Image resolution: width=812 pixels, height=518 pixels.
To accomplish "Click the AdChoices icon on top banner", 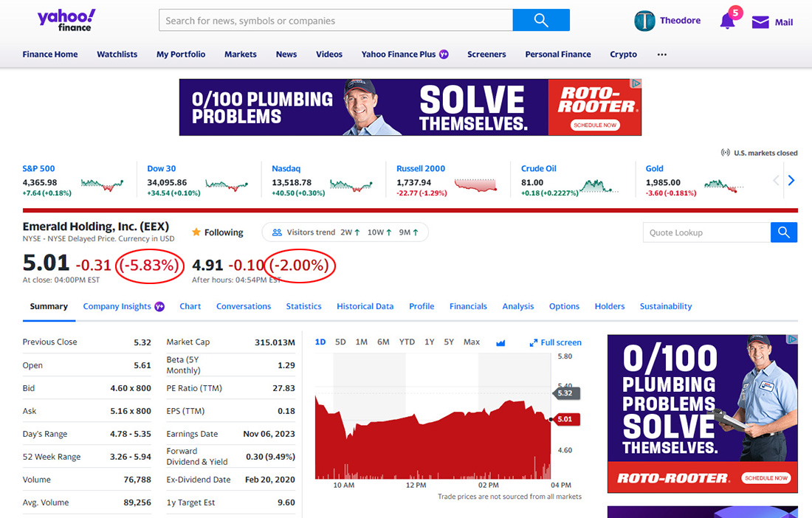I will click(636, 83).
